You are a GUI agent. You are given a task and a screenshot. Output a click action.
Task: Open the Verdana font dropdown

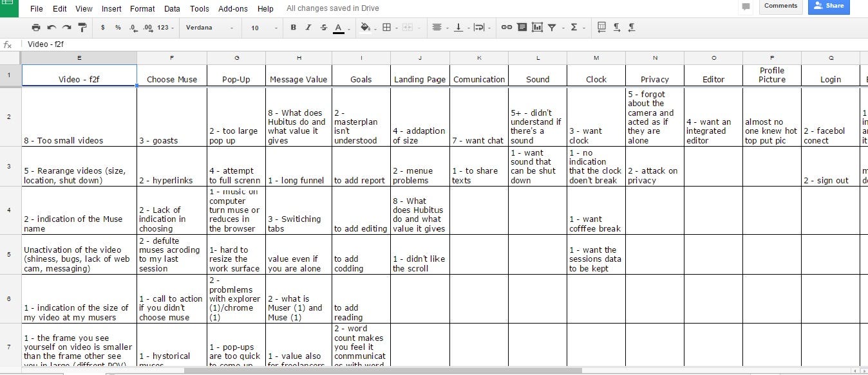click(x=209, y=28)
